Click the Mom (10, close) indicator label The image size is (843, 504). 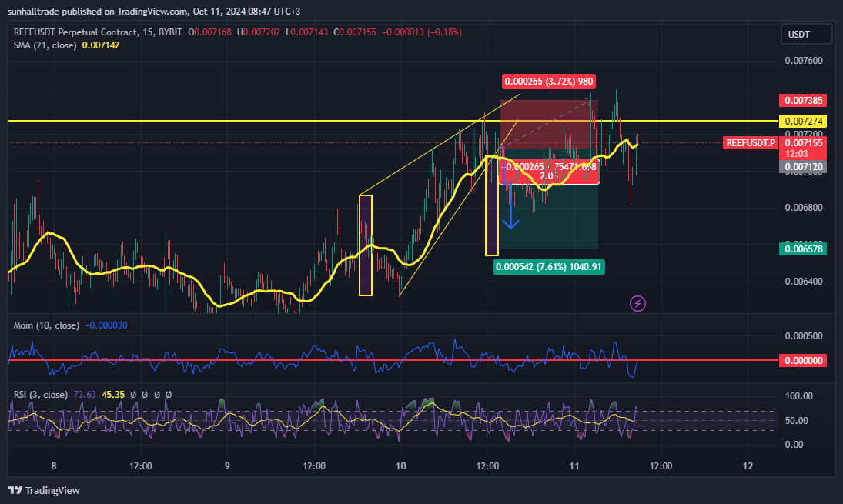pyautogui.click(x=46, y=325)
